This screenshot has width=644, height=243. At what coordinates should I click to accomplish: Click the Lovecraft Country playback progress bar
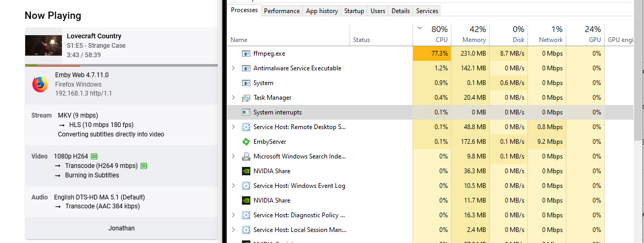121,65
